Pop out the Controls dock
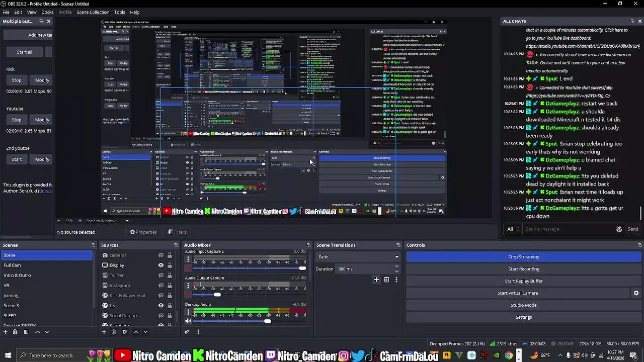 coord(639,245)
